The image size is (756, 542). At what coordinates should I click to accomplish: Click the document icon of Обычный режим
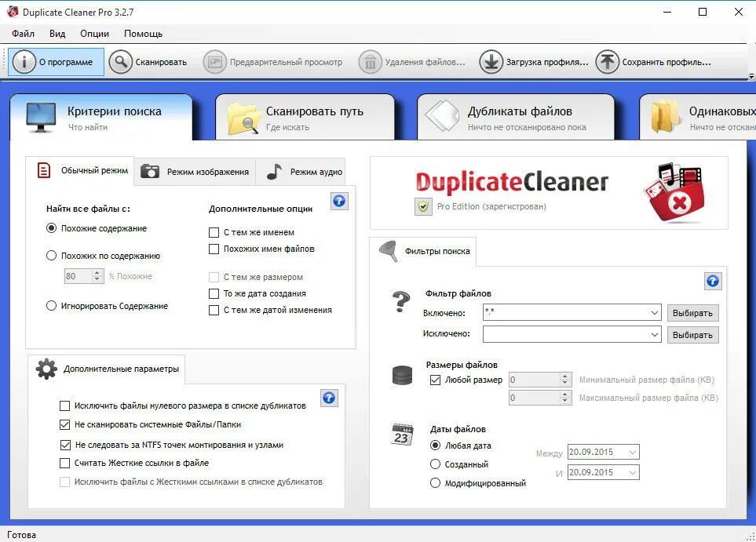coord(44,170)
